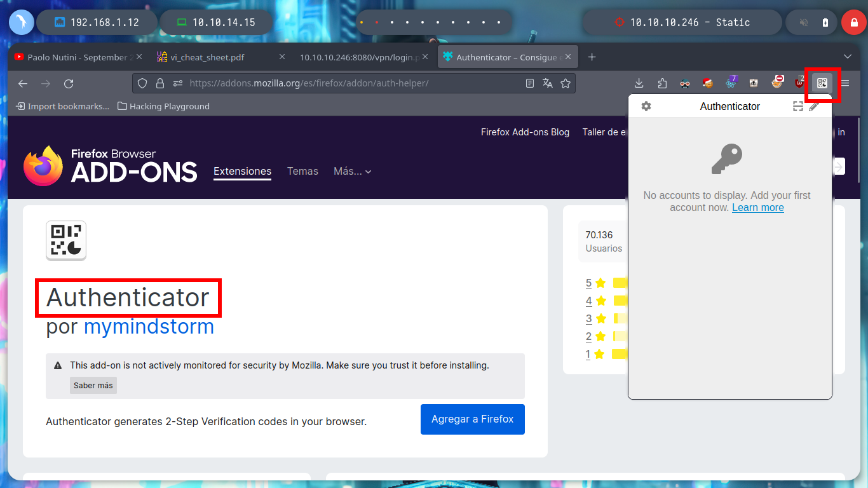This screenshot has height=488, width=868.
Task: Open Authenticator popup settings gear
Action: point(646,106)
